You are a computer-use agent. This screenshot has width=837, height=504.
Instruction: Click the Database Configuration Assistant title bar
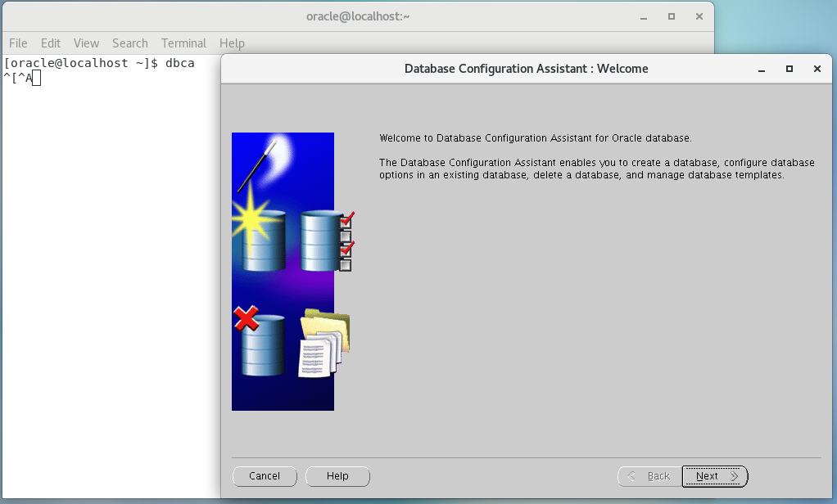[526, 69]
